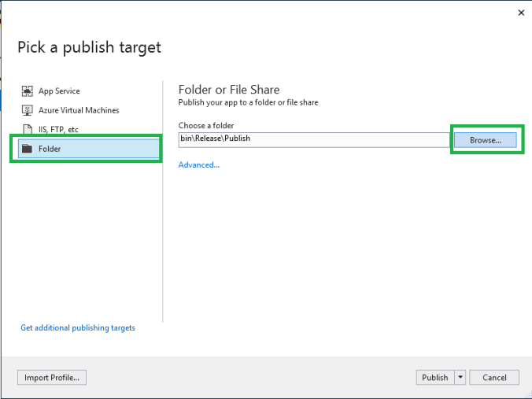This screenshot has width=532, height=399.
Task: Select the App Service publish target
Action: [59, 91]
